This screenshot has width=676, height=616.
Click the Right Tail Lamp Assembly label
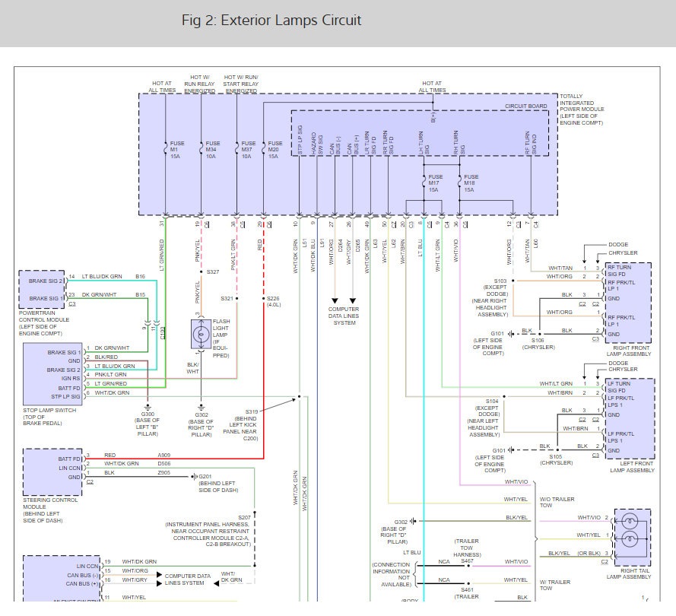629,573
